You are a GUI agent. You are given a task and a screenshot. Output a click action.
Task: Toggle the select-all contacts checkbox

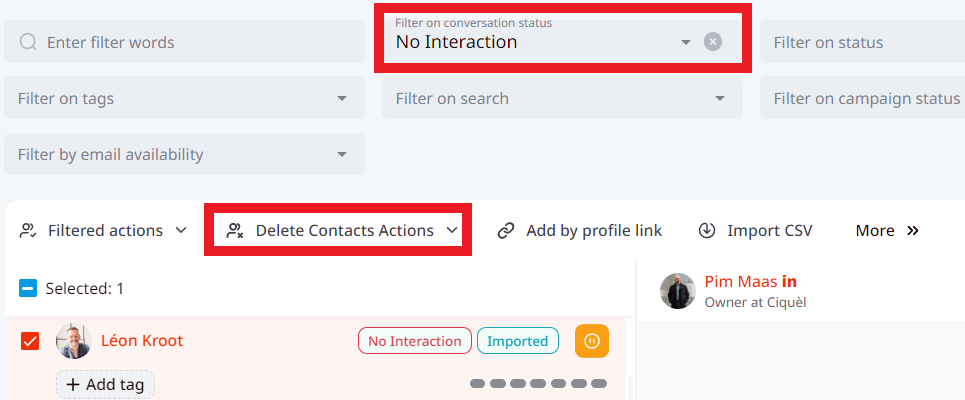(x=28, y=289)
